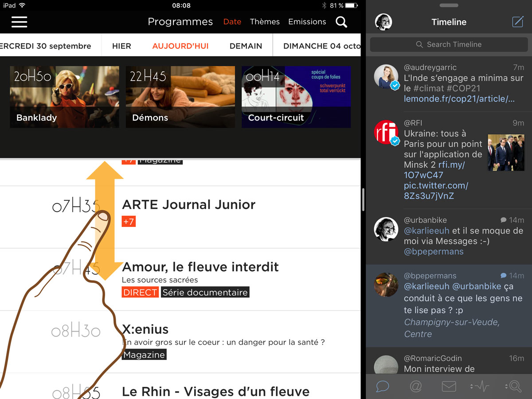Screen dimensions: 532x399
Task: Select the HIER day tab
Action: (x=121, y=46)
